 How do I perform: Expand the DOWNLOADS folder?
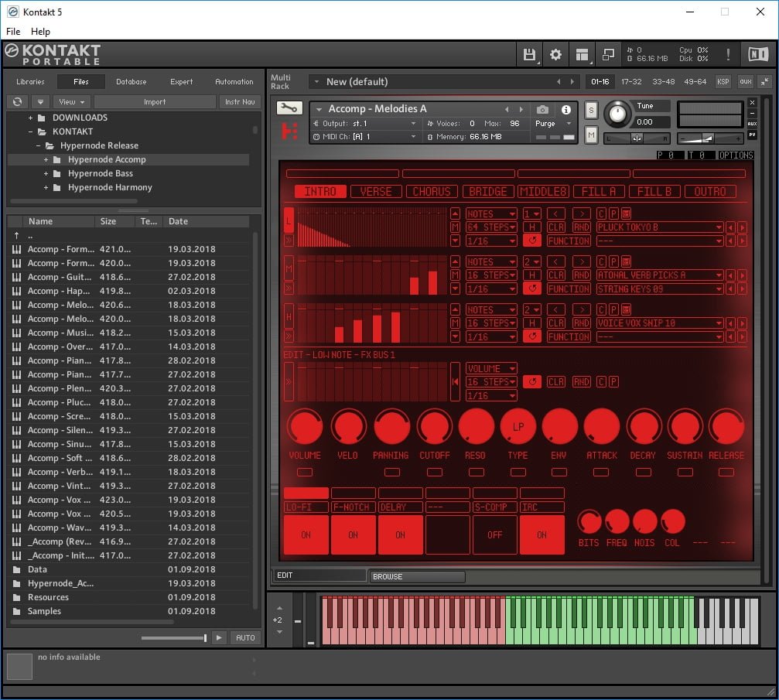30,118
